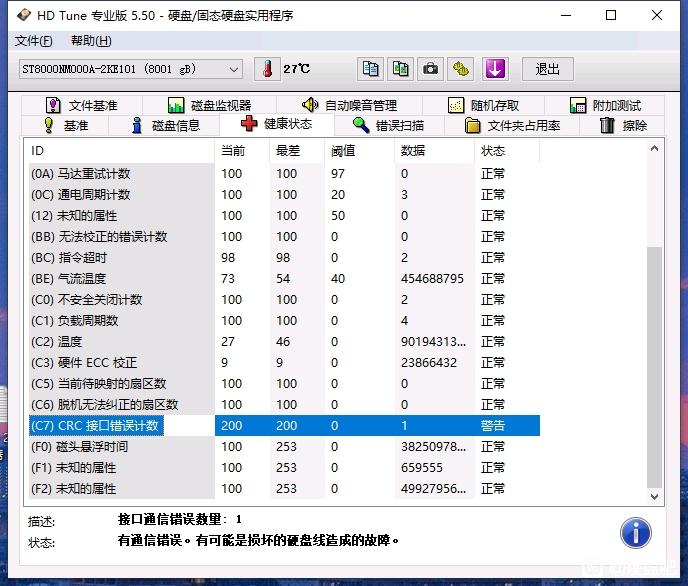Open the 帮助(H) menu

(x=91, y=41)
